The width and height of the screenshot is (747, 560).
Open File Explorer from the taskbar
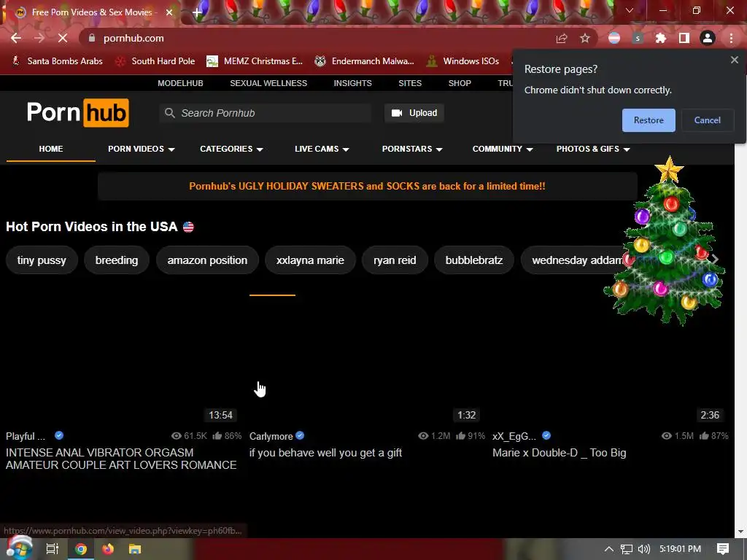135,549
